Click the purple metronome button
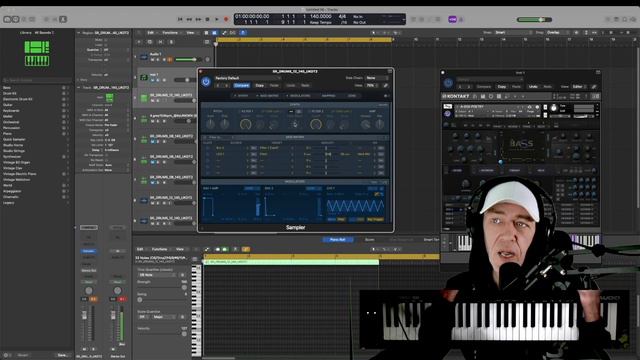Viewport: 640px width, 360px height. point(452,19)
